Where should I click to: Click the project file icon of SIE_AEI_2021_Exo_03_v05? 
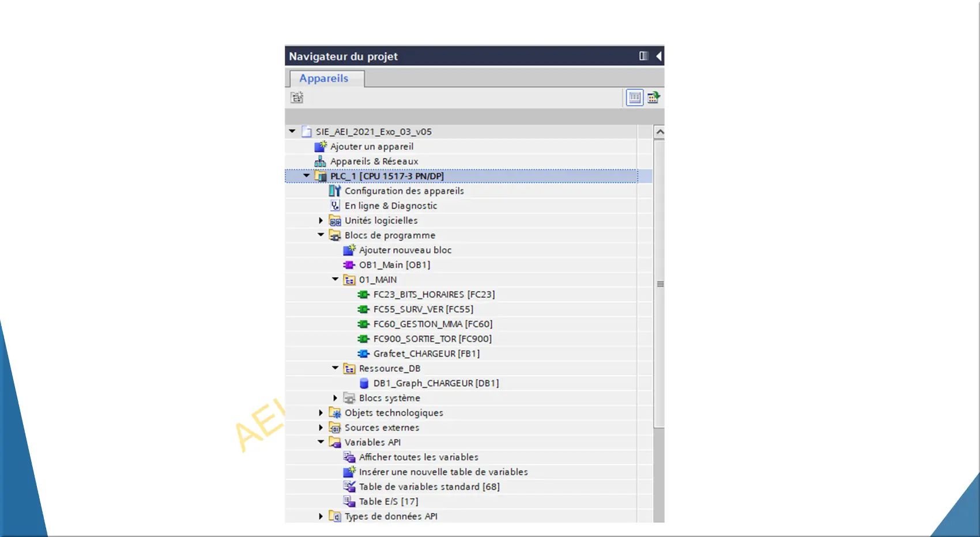[307, 132]
